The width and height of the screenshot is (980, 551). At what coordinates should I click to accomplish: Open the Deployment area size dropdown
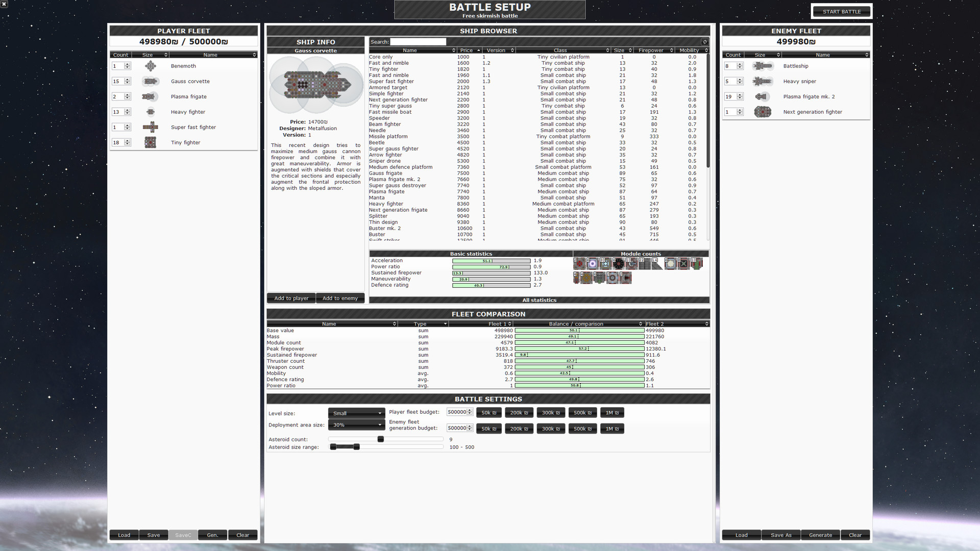pos(356,425)
